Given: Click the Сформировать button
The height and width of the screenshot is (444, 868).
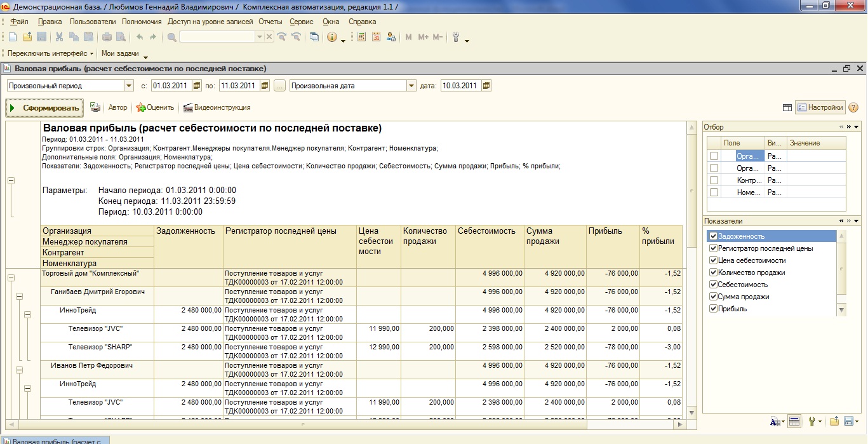Looking at the screenshot, I should pos(44,108).
